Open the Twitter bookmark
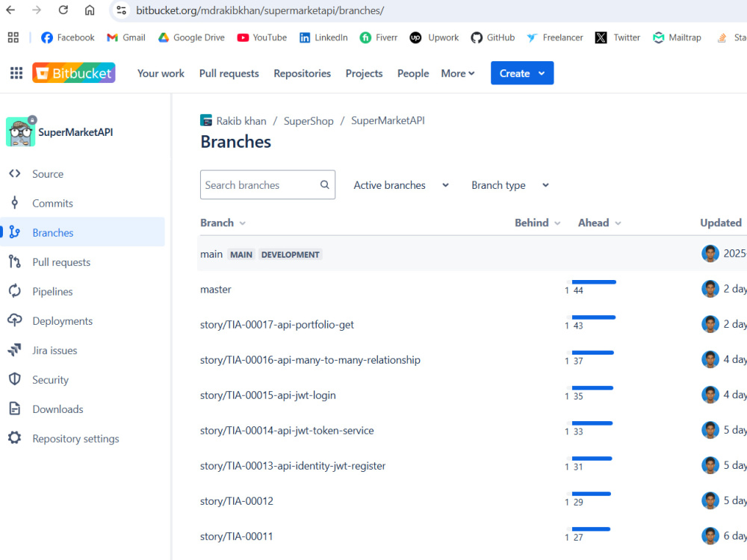This screenshot has width=747, height=560. [618, 37]
